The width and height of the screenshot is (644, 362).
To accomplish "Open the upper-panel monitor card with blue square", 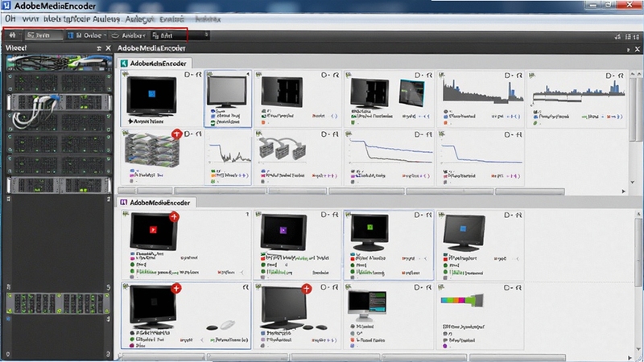I will tap(162, 98).
